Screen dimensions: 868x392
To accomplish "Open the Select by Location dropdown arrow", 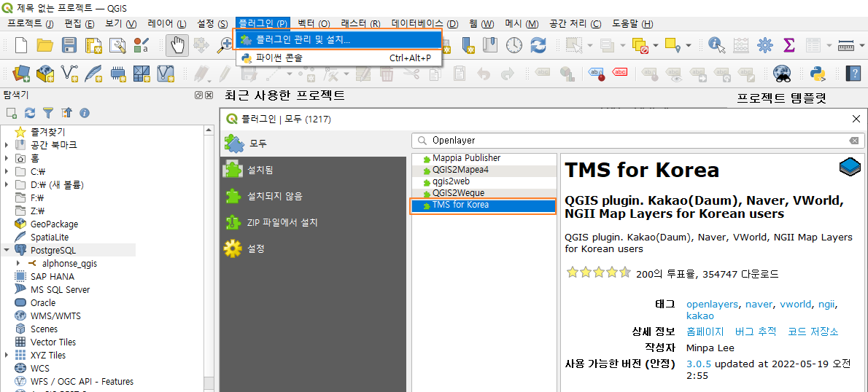I will 688,45.
